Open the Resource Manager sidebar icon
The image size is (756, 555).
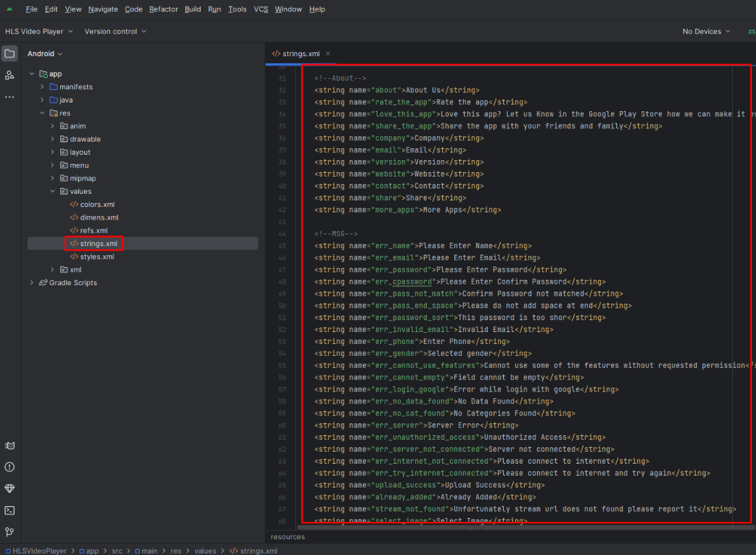pyautogui.click(x=10, y=75)
